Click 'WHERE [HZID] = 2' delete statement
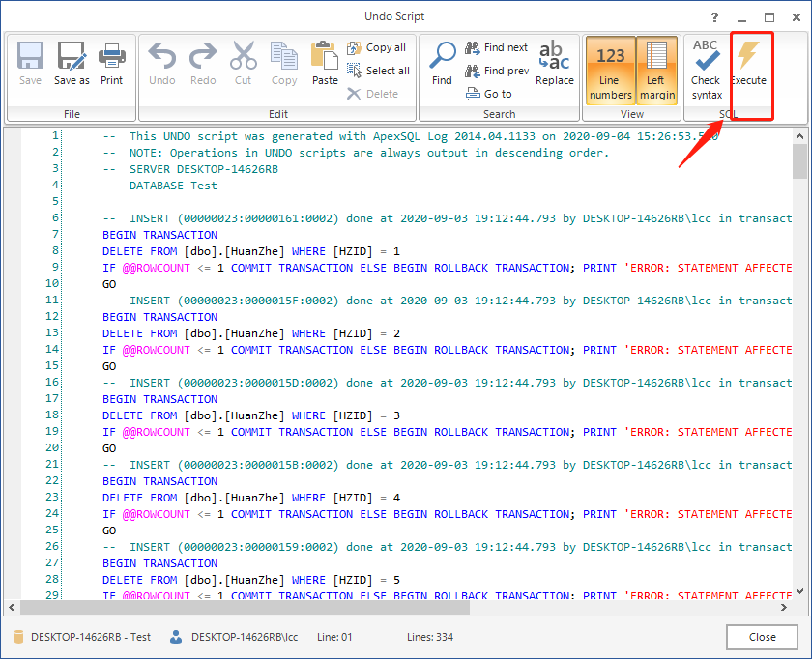 coord(251,333)
